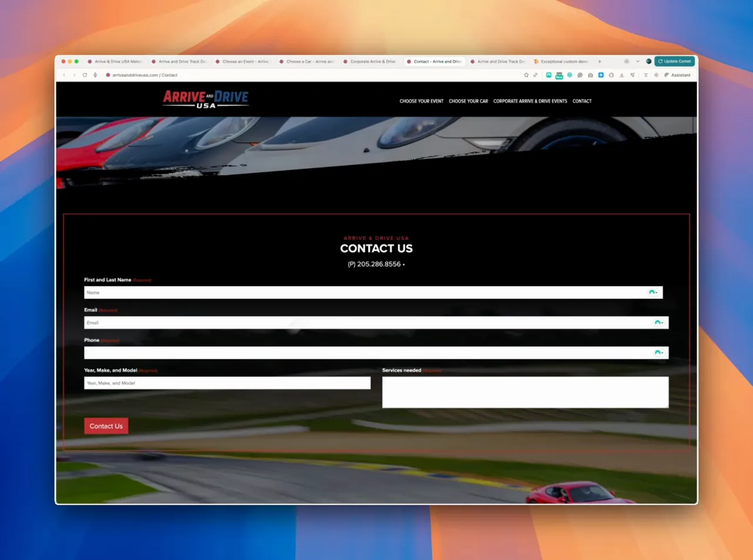Click the Update Comet button
Image resolution: width=753 pixels, height=560 pixels.
pos(674,61)
